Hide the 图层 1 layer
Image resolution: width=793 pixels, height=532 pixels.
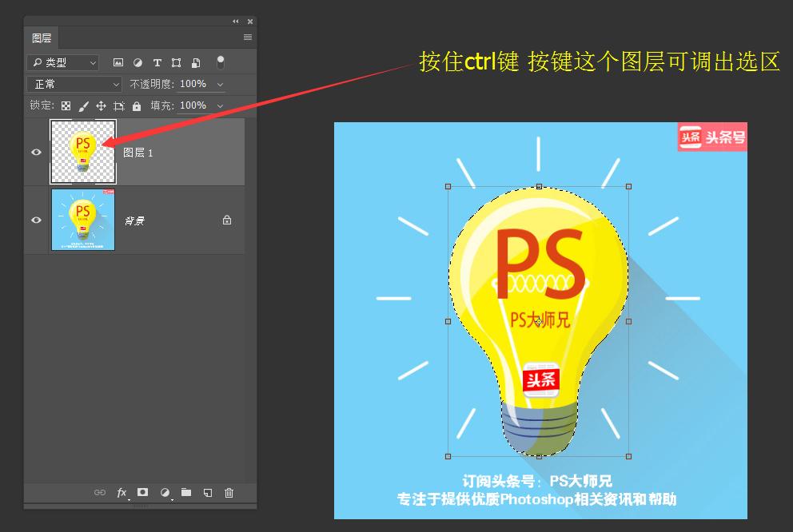click(35, 151)
